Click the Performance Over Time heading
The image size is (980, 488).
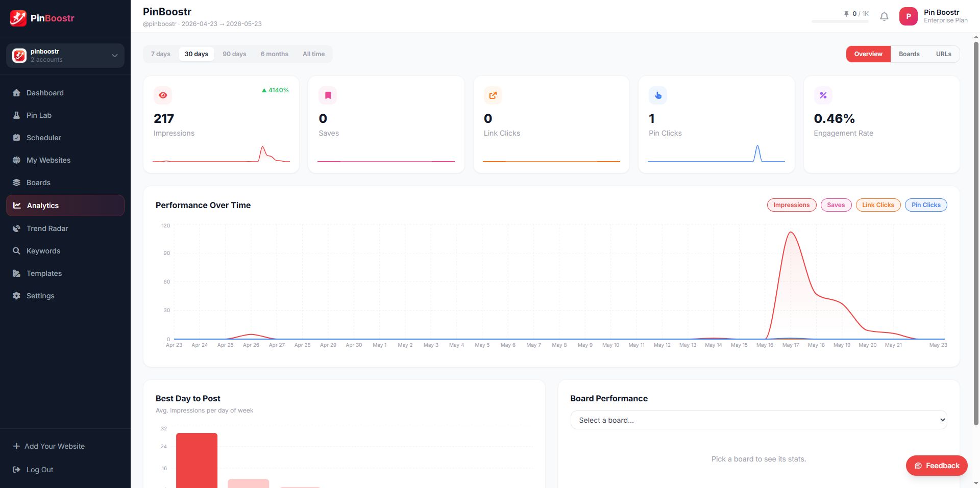203,205
